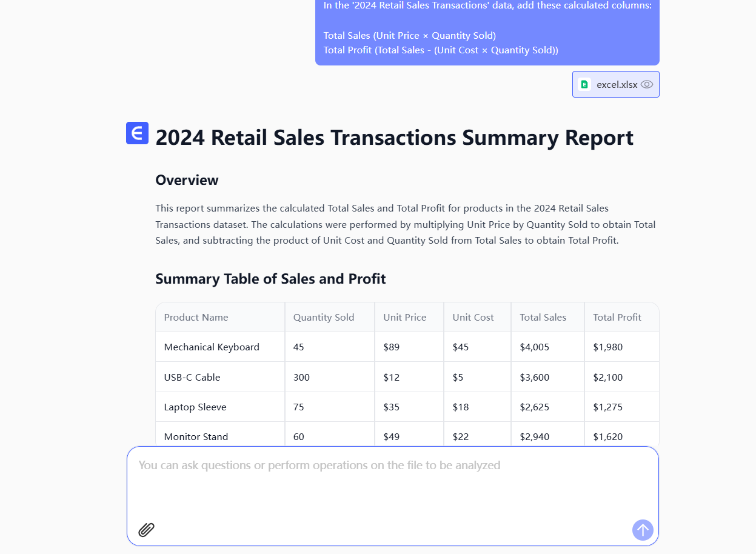
Task: Select the Mechanical Keyboard row cell
Action: [212, 347]
